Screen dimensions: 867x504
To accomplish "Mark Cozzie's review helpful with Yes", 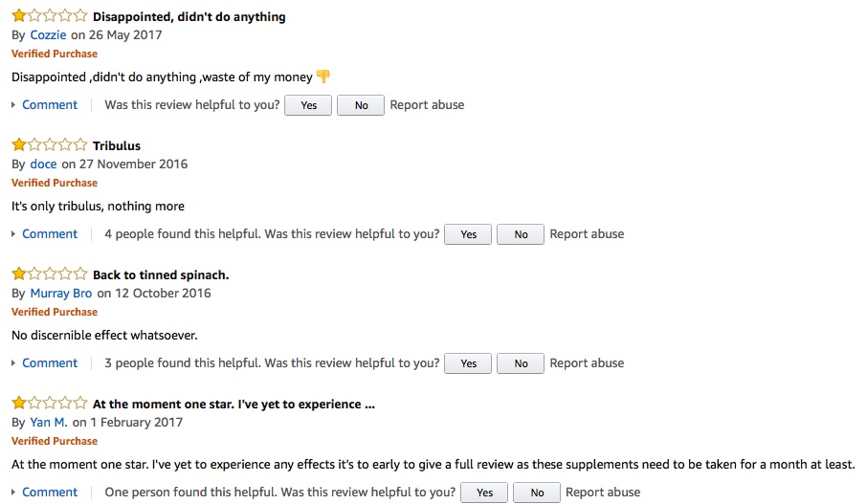I will coord(308,105).
